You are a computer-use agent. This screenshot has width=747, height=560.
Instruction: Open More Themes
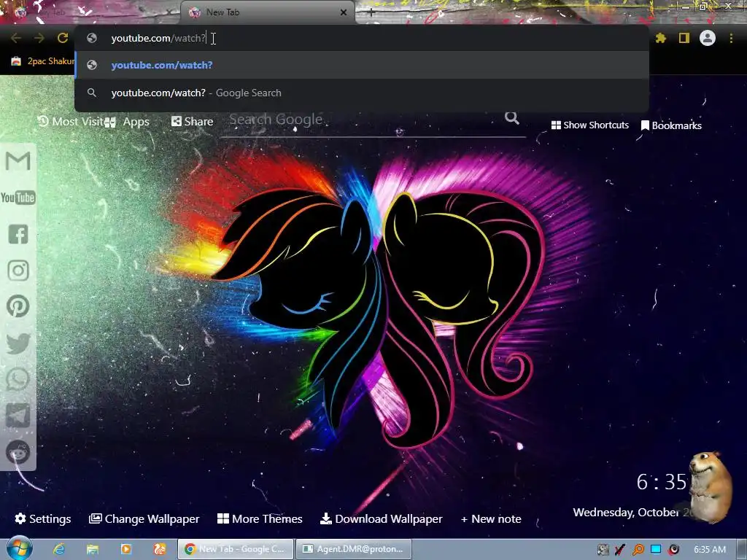tap(260, 518)
